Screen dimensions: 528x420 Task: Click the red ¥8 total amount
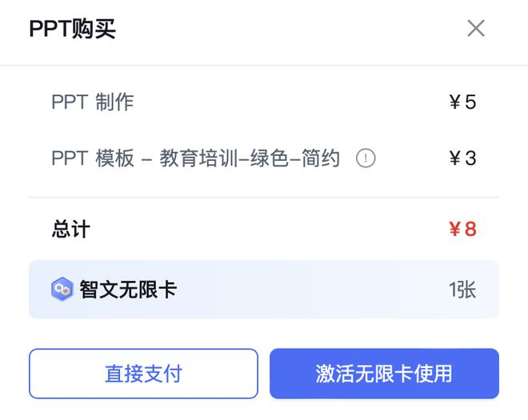pyautogui.click(x=462, y=230)
